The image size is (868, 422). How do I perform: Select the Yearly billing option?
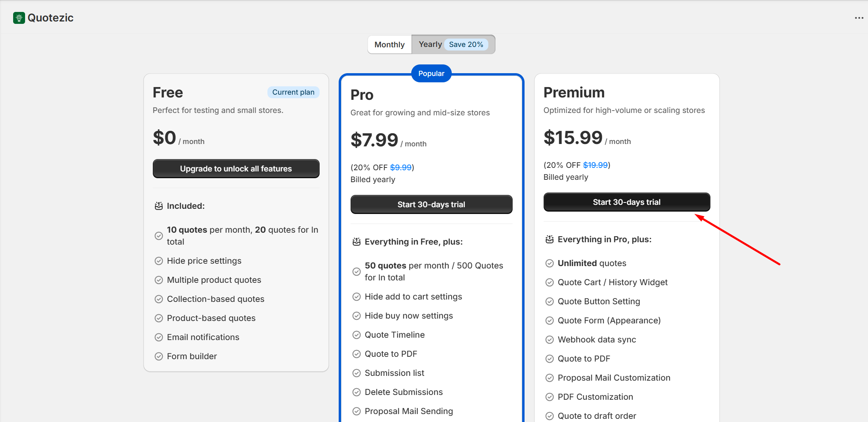coord(430,45)
